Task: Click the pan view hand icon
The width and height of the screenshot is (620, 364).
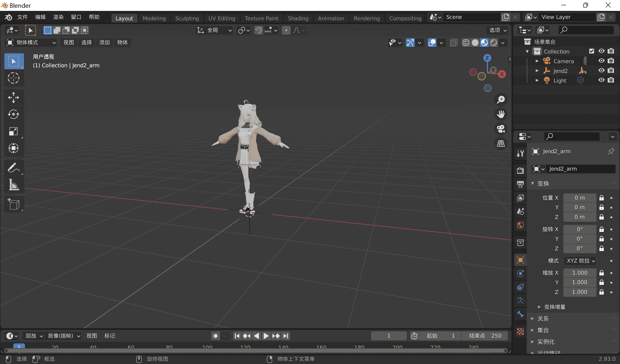Action: [501, 114]
